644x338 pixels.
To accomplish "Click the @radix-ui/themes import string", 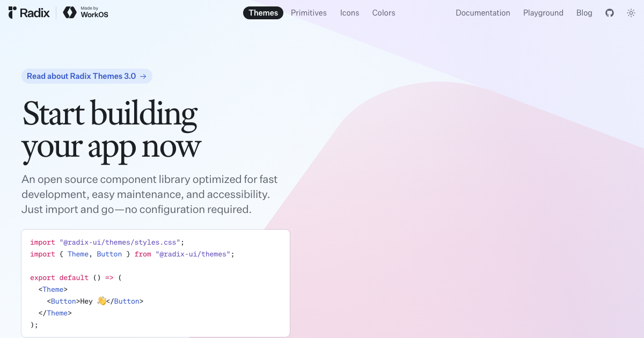I will [193, 254].
